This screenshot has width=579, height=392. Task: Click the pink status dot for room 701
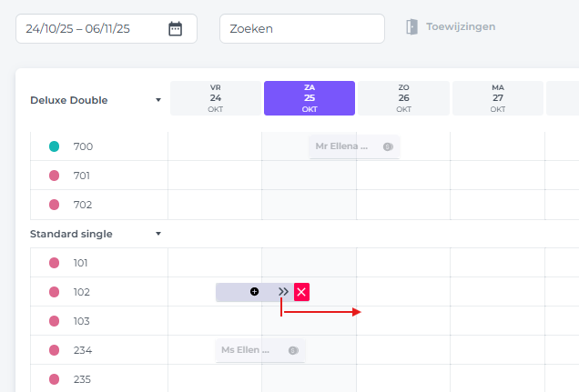coord(54,176)
